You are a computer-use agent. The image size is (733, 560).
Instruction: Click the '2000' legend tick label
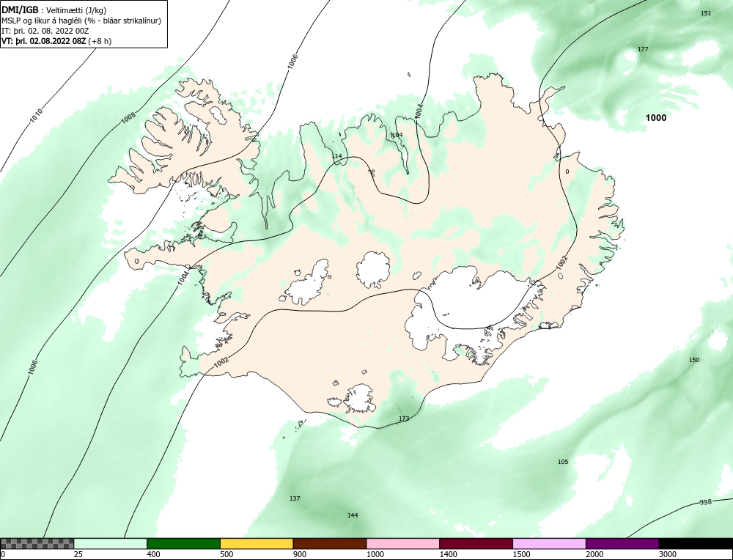pos(595,554)
